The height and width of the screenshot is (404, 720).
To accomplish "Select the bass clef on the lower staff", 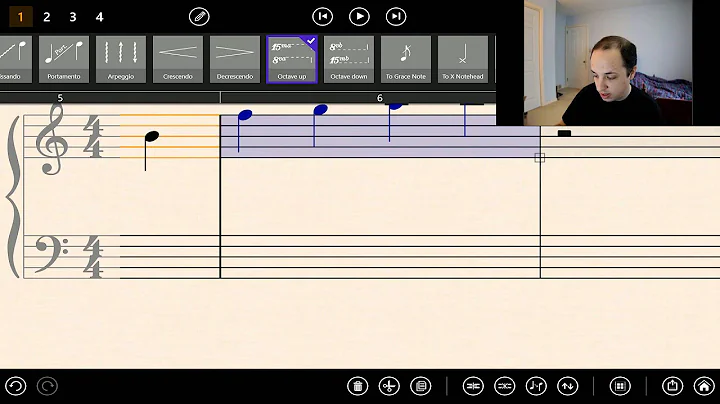I will (x=51, y=254).
